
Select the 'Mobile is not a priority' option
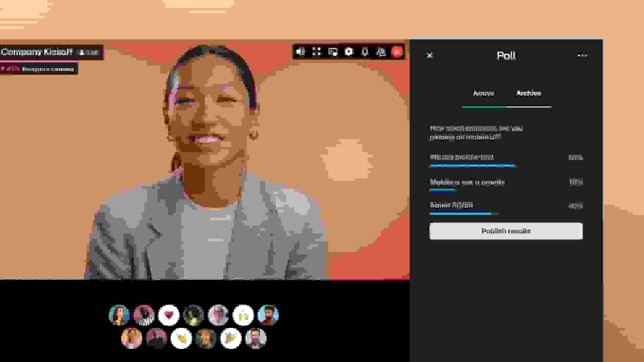pyautogui.click(x=467, y=182)
